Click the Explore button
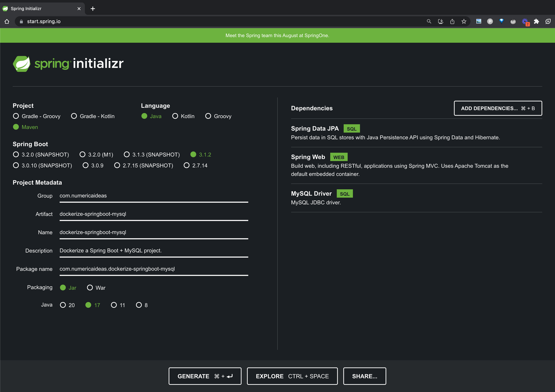The height and width of the screenshot is (392, 555). coord(292,376)
